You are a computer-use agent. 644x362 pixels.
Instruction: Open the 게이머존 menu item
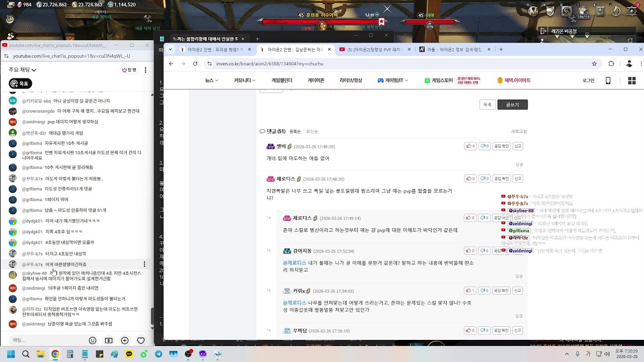click(316, 80)
